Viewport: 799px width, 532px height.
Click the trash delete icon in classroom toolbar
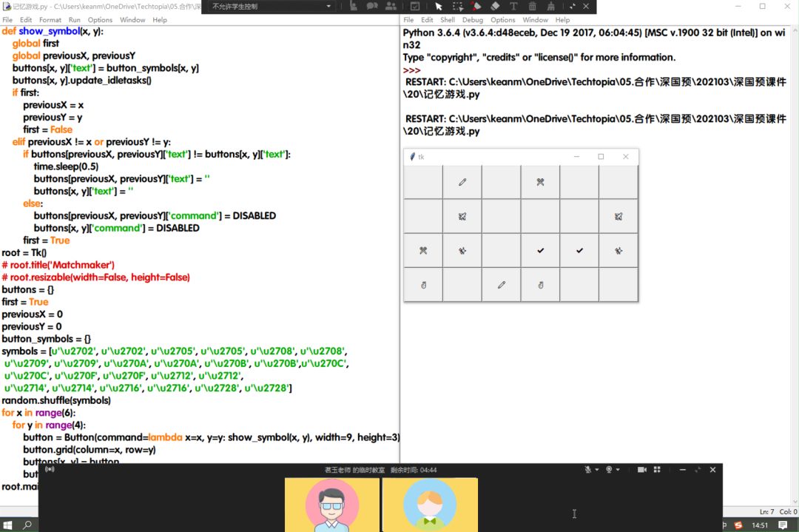tap(532, 6)
